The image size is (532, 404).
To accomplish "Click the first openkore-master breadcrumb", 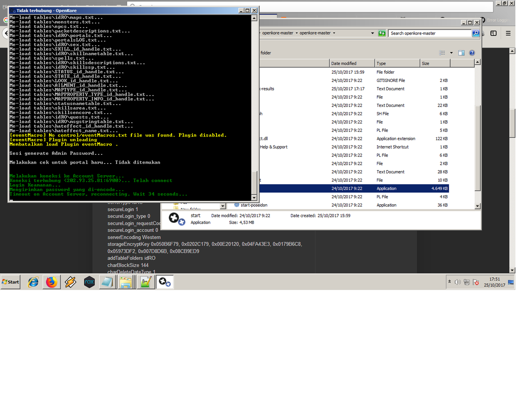I will click(x=278, y=33).
